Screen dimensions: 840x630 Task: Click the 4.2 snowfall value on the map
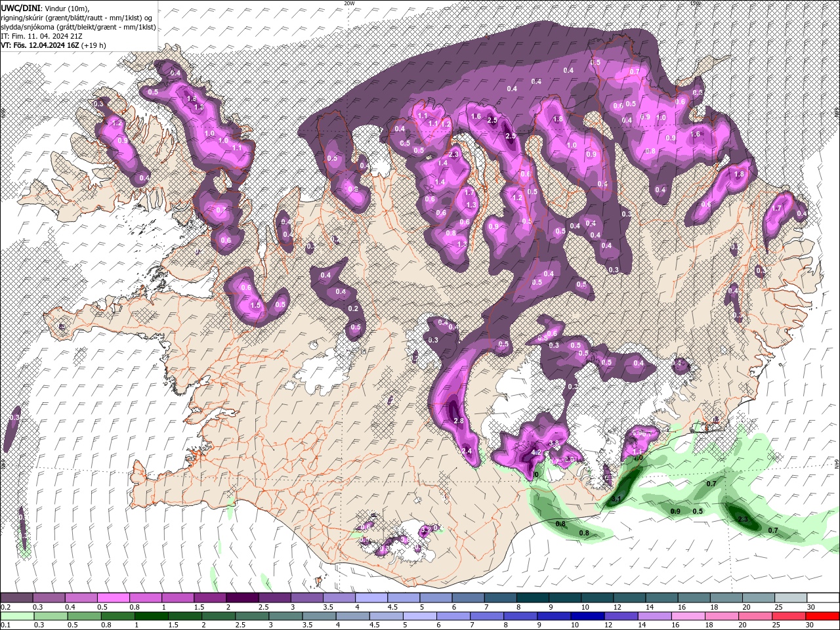[x=535, y=452]
